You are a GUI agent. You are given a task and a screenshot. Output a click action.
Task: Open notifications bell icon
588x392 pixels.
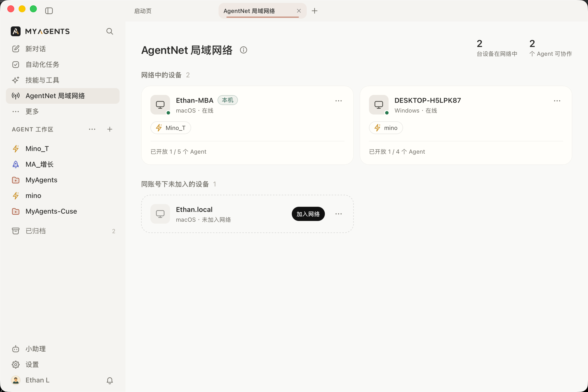(110, 380)
